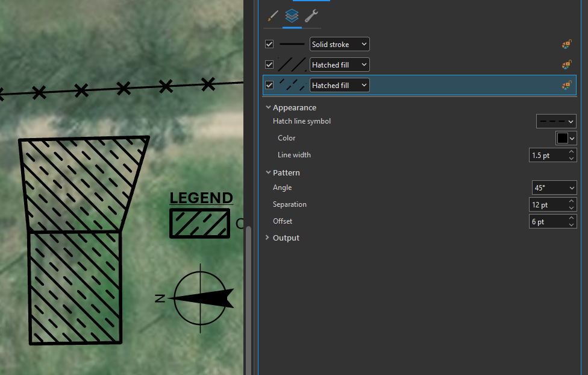Increase Separation with up arrow
588x375 pixels.
coord(572,201)
